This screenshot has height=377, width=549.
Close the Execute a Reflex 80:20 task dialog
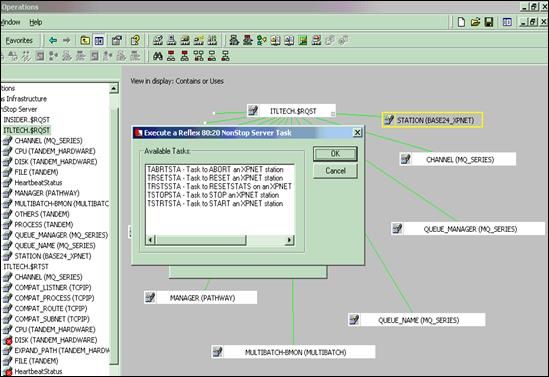pos(357,133)
